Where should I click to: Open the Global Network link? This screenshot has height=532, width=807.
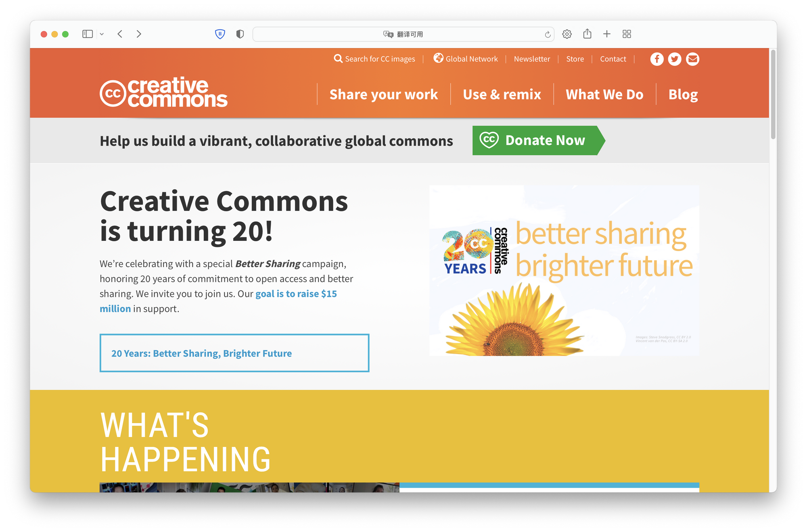click(x=472, y=59)
